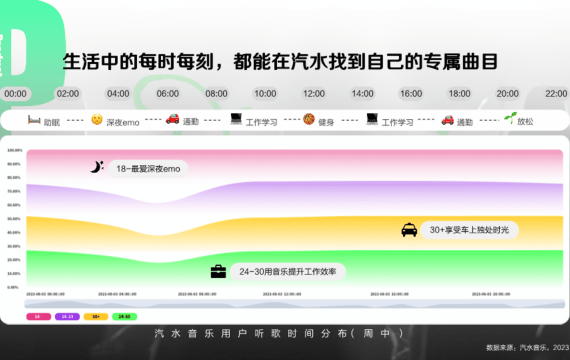Select the 20:00 time pill
This screenshot has height=360, width=570.
click(507, 94)
